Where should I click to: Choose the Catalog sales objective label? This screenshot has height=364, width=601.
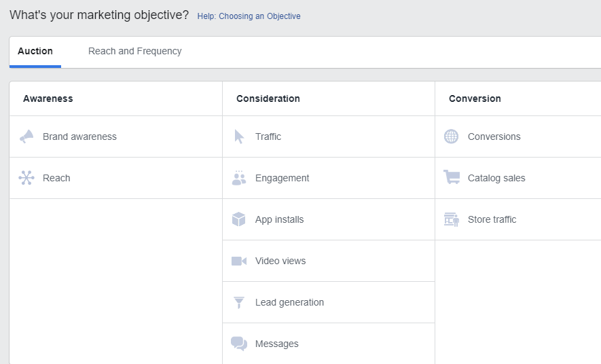[496, 178]
